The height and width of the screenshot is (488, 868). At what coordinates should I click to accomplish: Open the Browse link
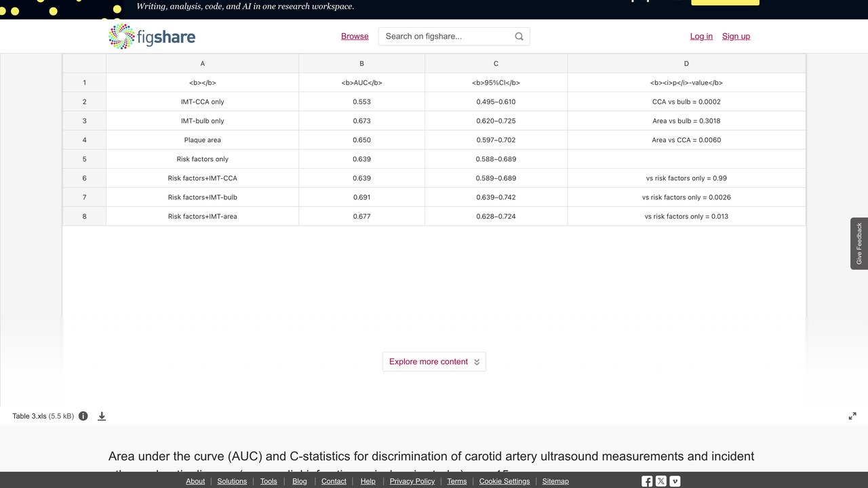(x=355, y=37)
